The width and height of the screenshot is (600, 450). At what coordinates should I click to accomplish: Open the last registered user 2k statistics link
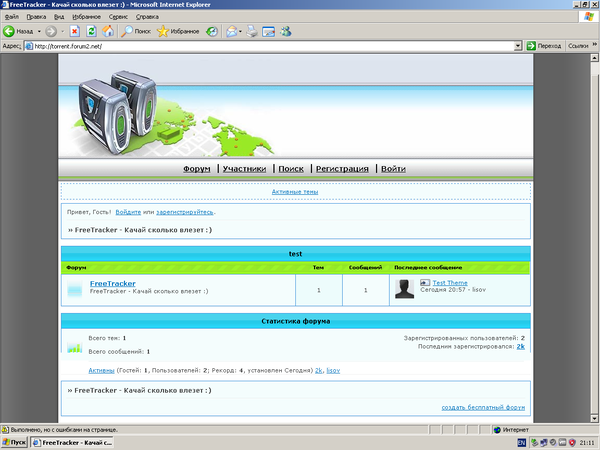click(x=521, y=347)
